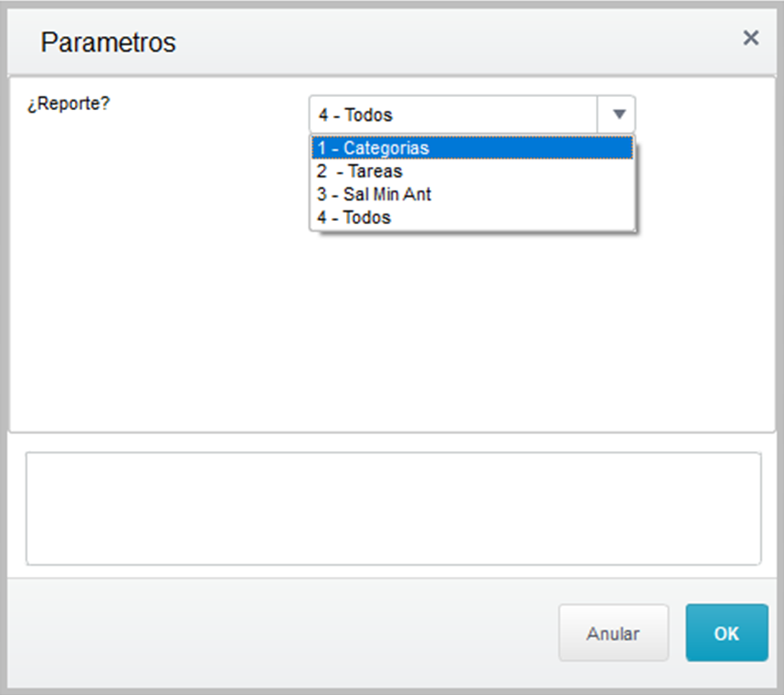Click inside the empty description box
The height and width of the screenshot is (695, 784).
(x=393, y=508)
